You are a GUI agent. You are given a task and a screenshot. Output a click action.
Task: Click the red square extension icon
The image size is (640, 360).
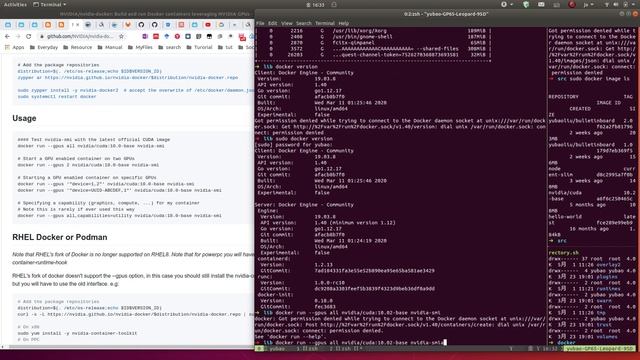[156, 36]
